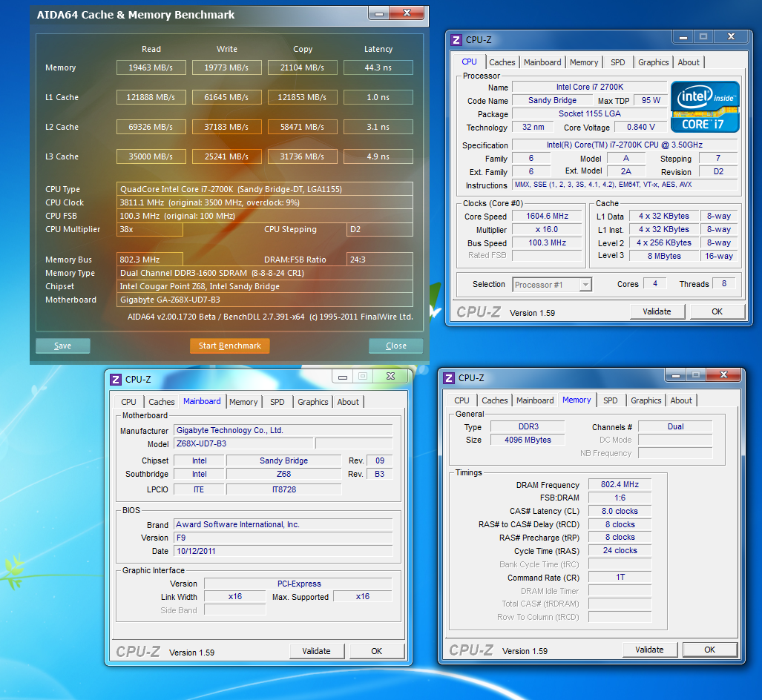Select Graphics tab in CPU-Z Memory window
762x700 pixels.
[x=646, y=400]
